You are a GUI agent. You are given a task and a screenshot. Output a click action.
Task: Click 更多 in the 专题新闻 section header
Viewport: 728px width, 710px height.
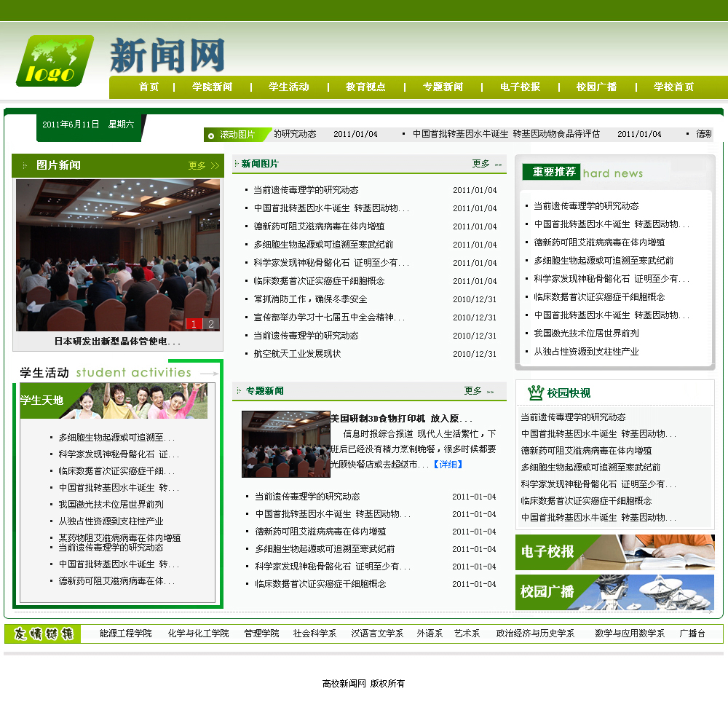click(473, 390)
